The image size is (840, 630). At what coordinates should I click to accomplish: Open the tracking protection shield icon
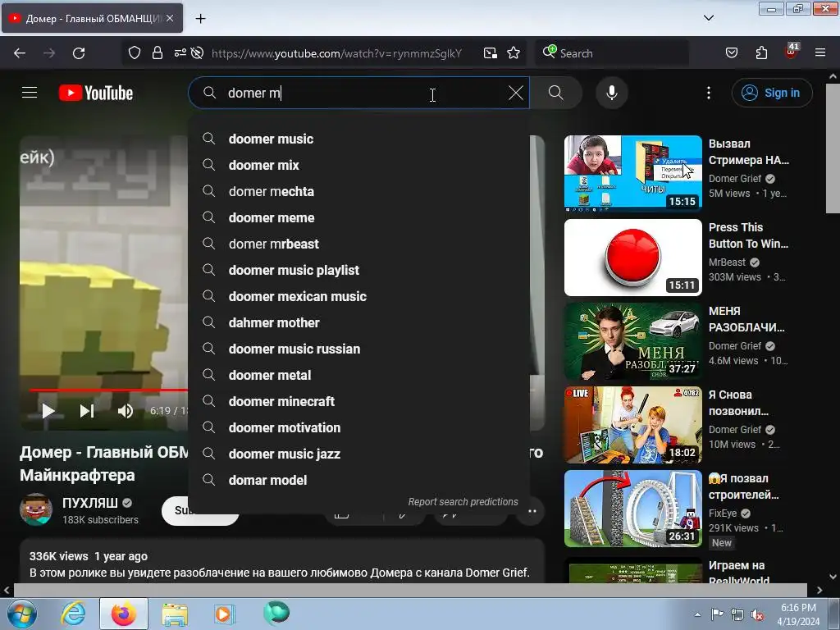135,53
